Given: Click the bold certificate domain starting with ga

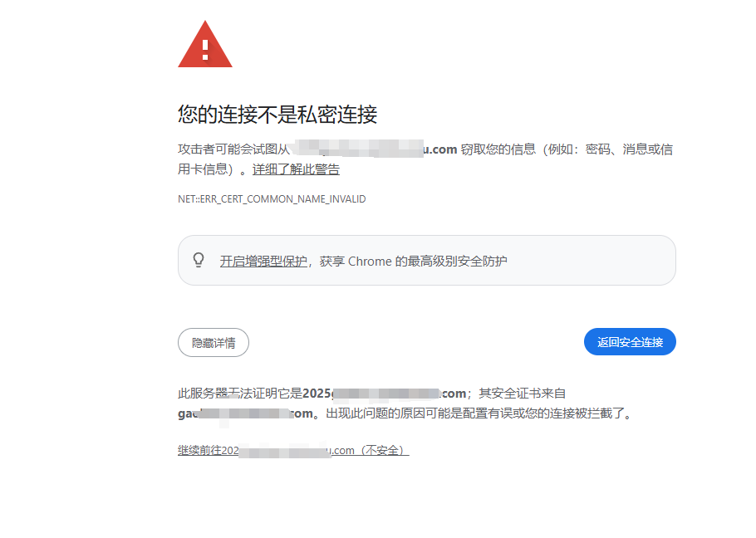Looking at the screenshot, I should pos(245,413).
